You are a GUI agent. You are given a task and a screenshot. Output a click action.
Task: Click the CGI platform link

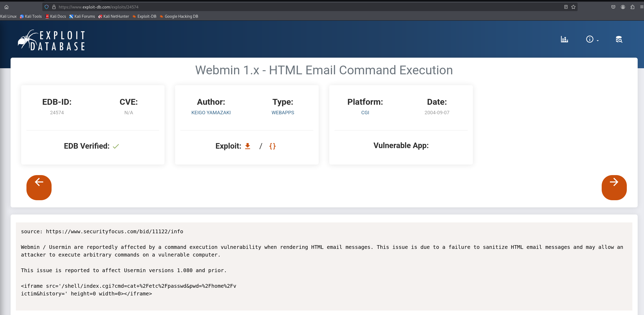(365, 113)
